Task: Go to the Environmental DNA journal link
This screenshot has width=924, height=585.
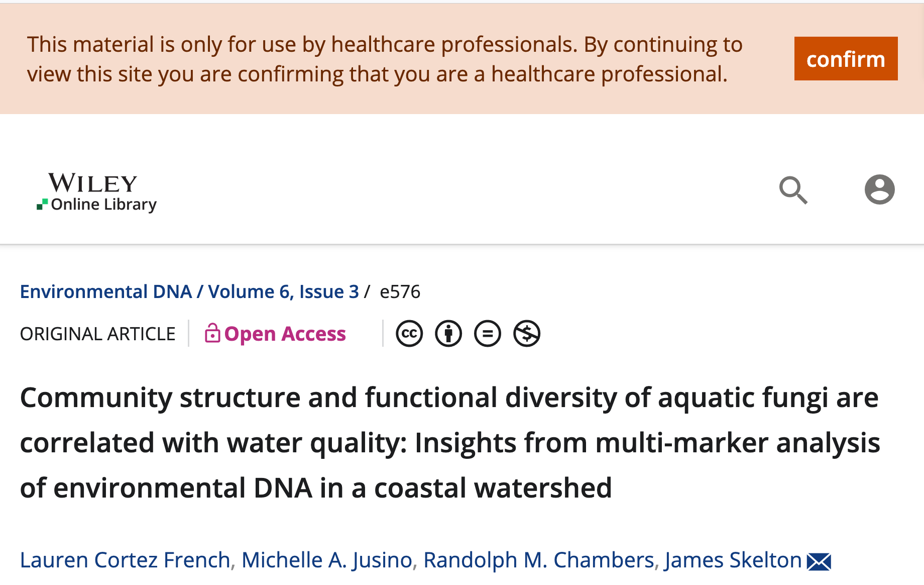Action: click(106, 291)
